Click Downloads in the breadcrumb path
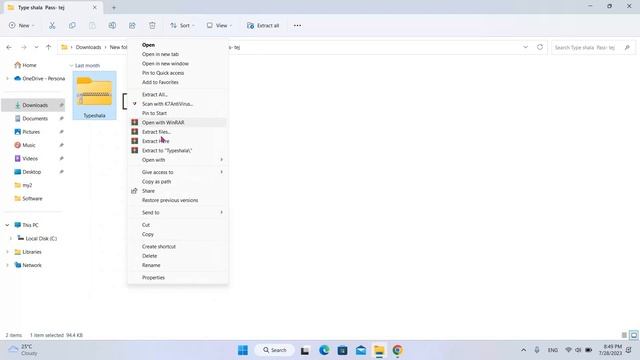Image resolution: width=640 pixels, height=360 pixels. pyautogui.click(x=88, y=47)
